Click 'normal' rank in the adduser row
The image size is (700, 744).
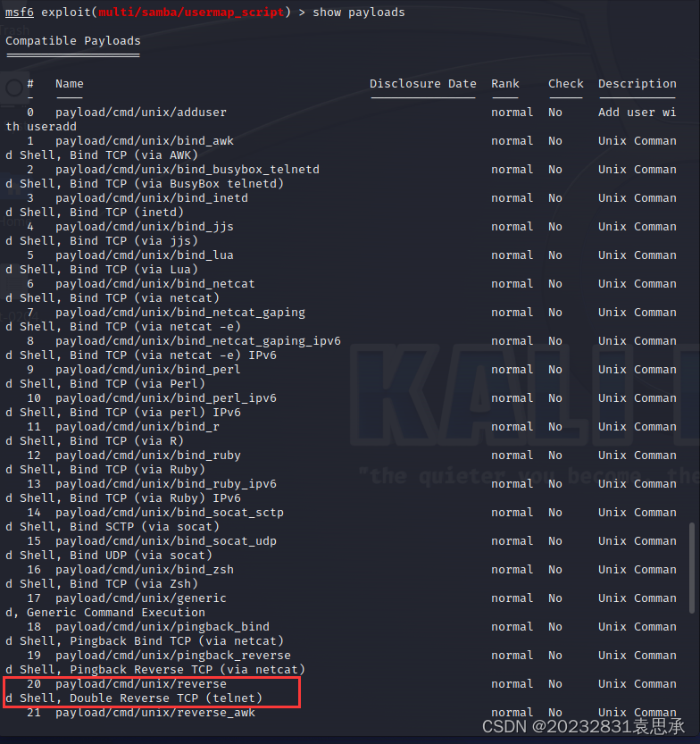(512, 113)
